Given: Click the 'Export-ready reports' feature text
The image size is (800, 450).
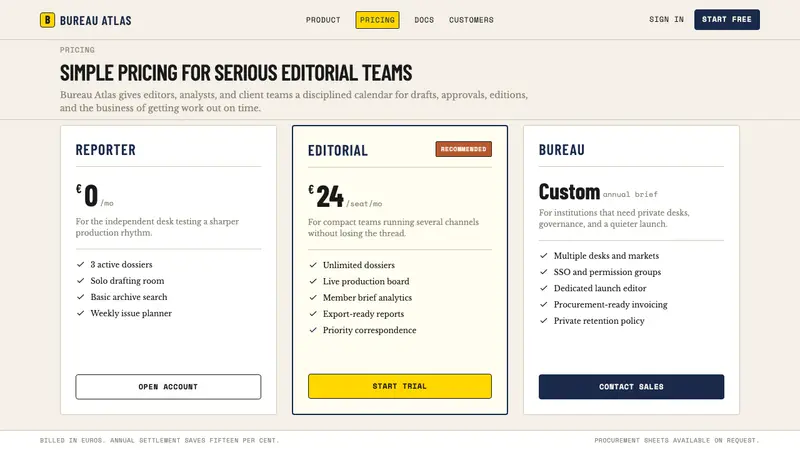Looking at the screenshot, I should (363, 314).
